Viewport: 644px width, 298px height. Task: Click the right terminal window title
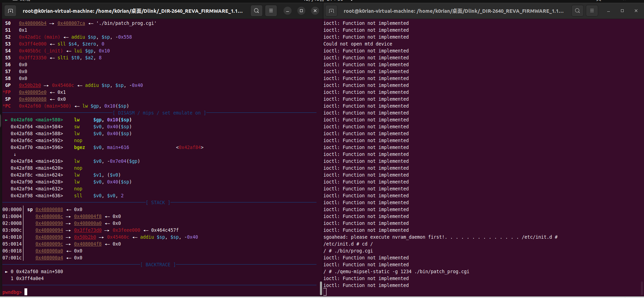tap(454, 11)
